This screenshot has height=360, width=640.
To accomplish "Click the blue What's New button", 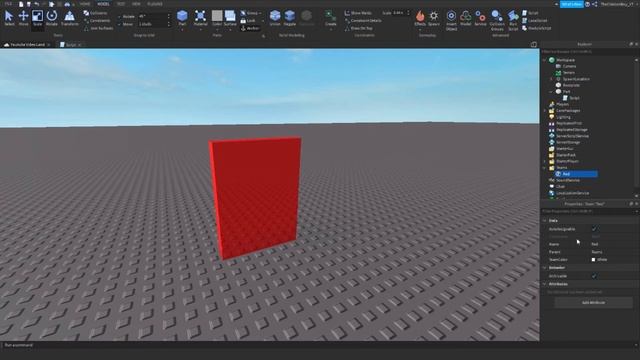I will (571, 4).
